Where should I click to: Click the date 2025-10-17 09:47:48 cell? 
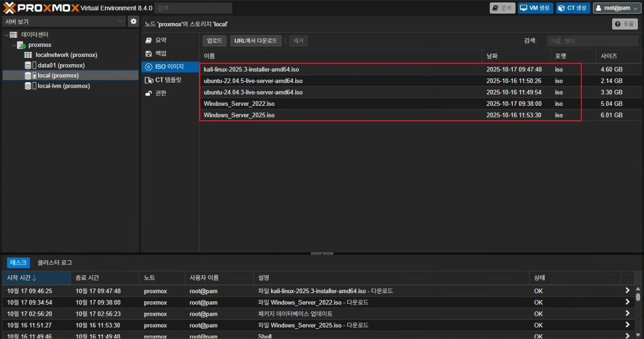click(x=514, y=70)
